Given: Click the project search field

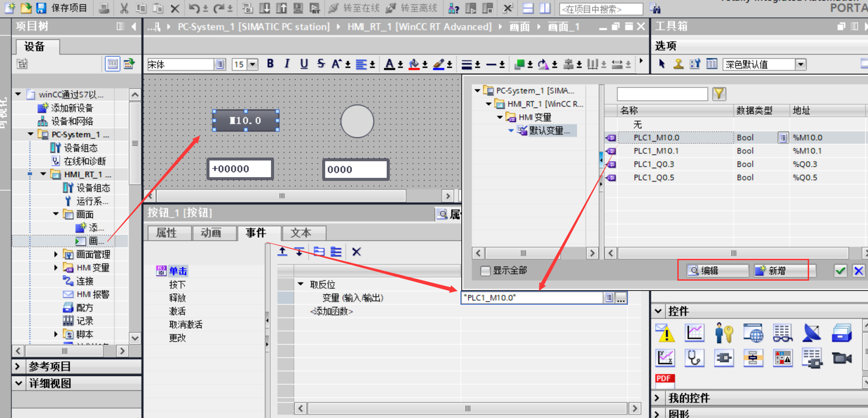Looking at the screenshot, I should [x=601, y=9].
